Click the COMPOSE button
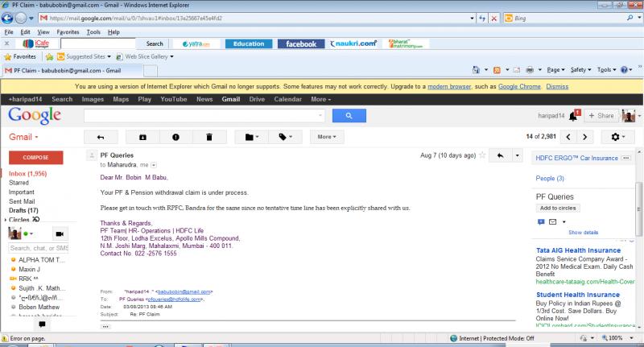Viewport: 644px width, 347px height. 35,158
